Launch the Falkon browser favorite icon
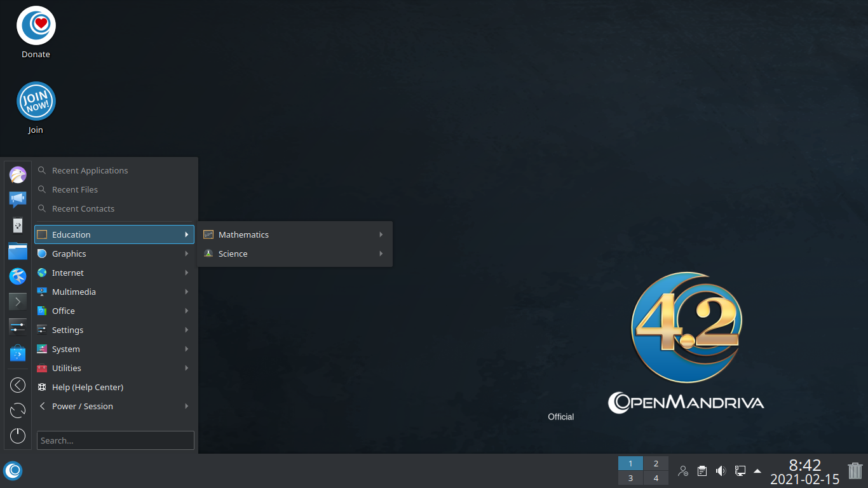Screen dimensions: 868x488 [18, 276]
